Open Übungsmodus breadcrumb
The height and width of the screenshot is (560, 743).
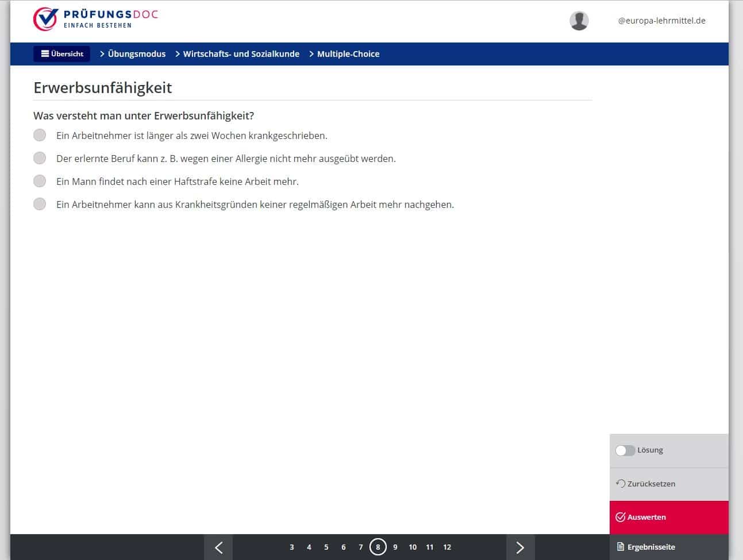[x=136, y=54]
